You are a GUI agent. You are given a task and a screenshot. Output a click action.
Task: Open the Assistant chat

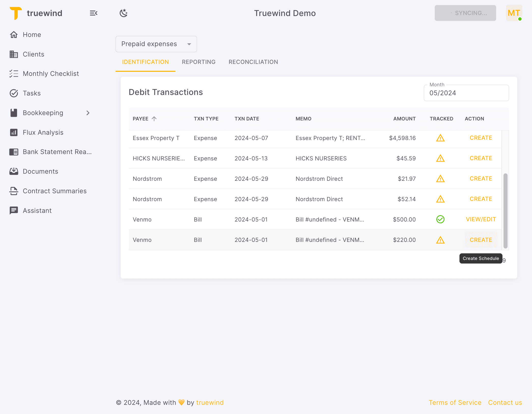[37, 210]
